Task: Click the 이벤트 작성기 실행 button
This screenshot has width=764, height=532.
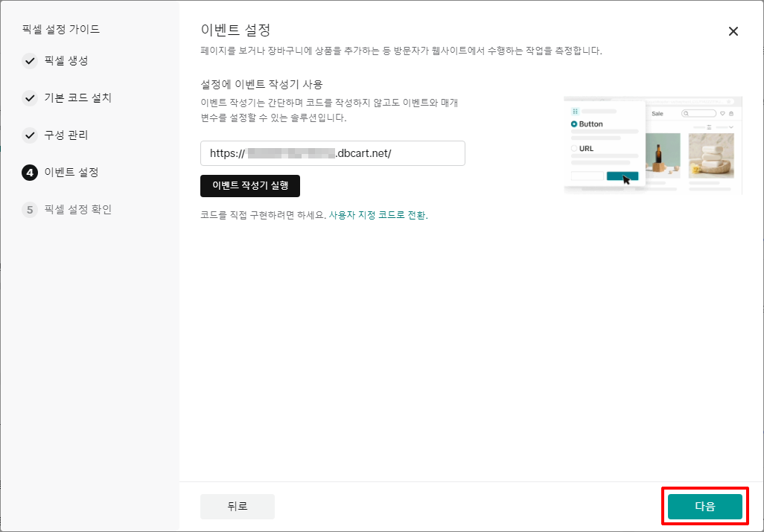Action: point(250,186)
